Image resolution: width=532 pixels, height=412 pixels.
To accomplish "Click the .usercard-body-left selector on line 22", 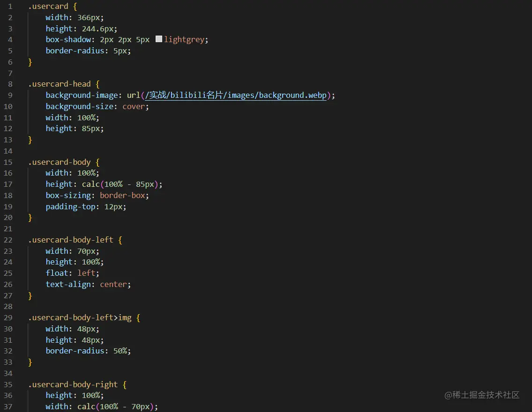I will click(x=71, y=240).
